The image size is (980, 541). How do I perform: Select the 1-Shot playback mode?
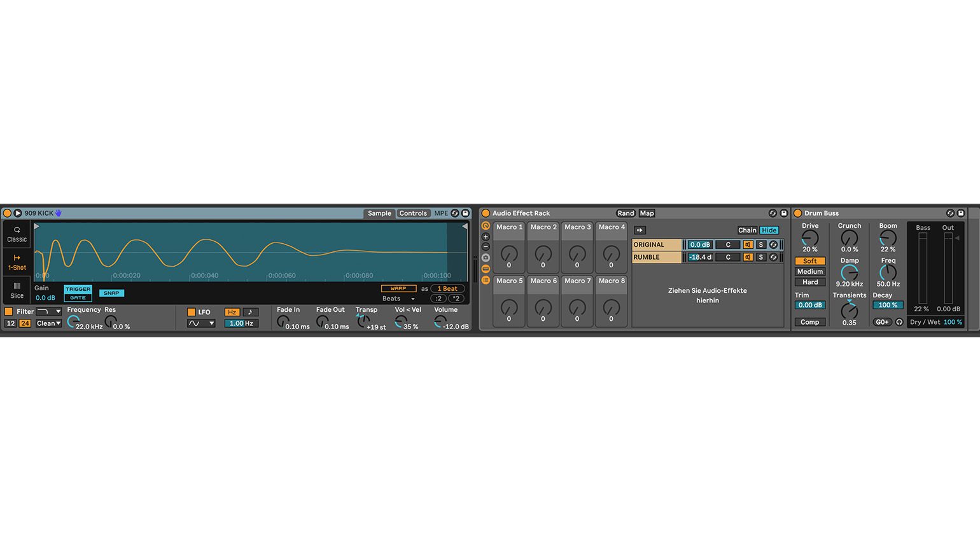pos(17,262)
